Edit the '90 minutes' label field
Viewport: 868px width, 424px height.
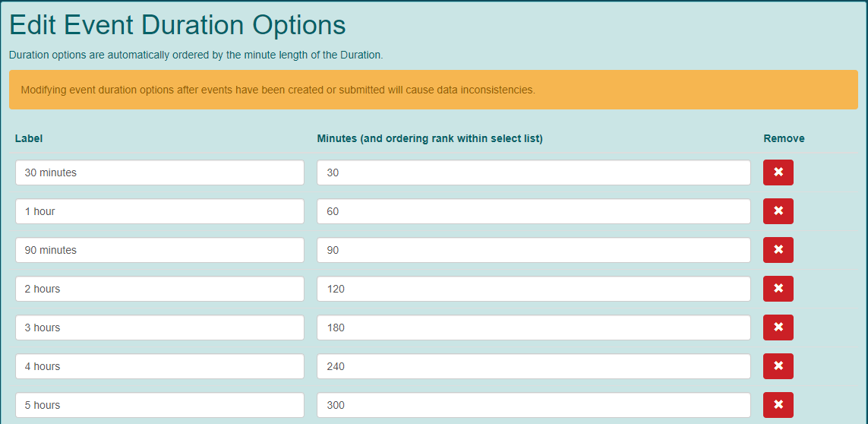point(159,250)
